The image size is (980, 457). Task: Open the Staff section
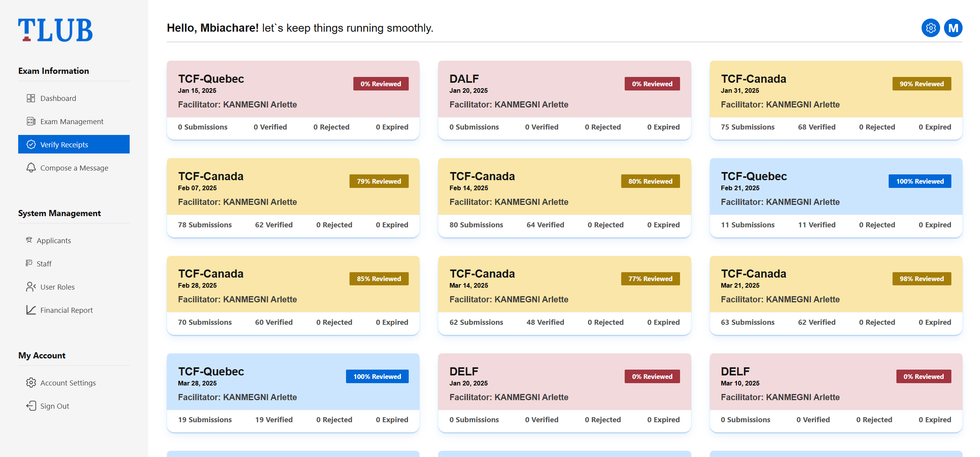tap(74, 264)
